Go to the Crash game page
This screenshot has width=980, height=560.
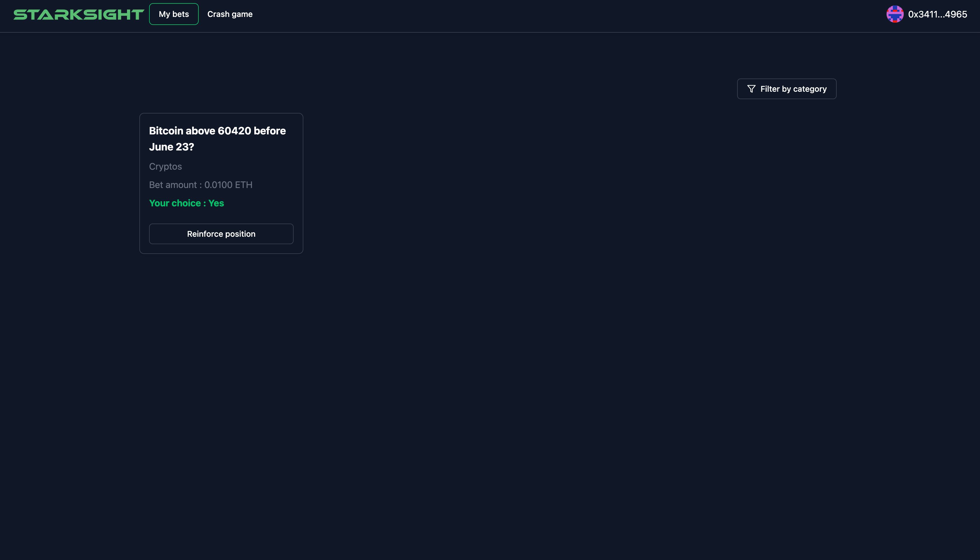coord(230,14)
